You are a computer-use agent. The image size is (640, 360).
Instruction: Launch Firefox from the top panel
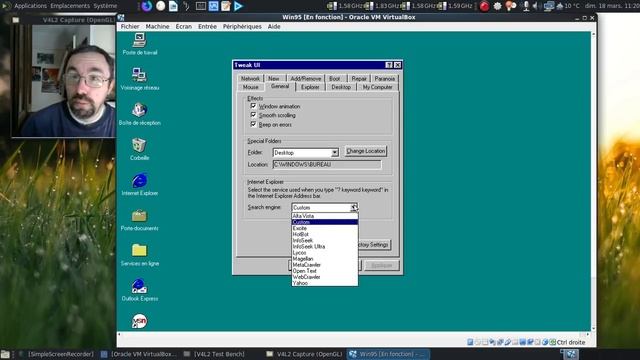pyautogui.click(x=147, y=6)
